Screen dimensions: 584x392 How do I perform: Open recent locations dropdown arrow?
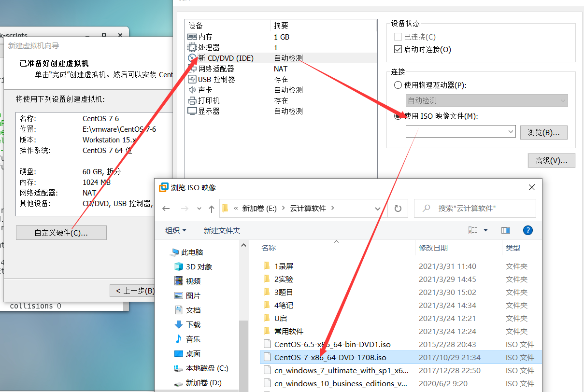[199, 209]
